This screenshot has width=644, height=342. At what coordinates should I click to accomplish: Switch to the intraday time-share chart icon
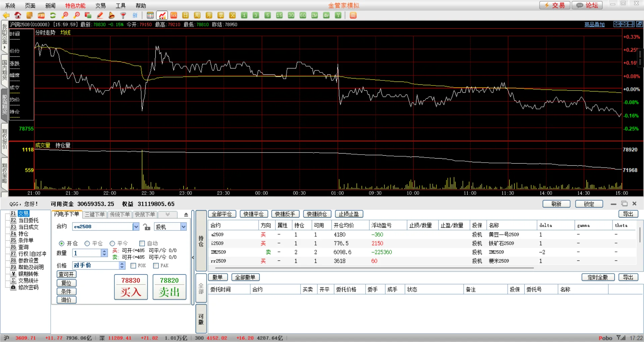point(162,15)
